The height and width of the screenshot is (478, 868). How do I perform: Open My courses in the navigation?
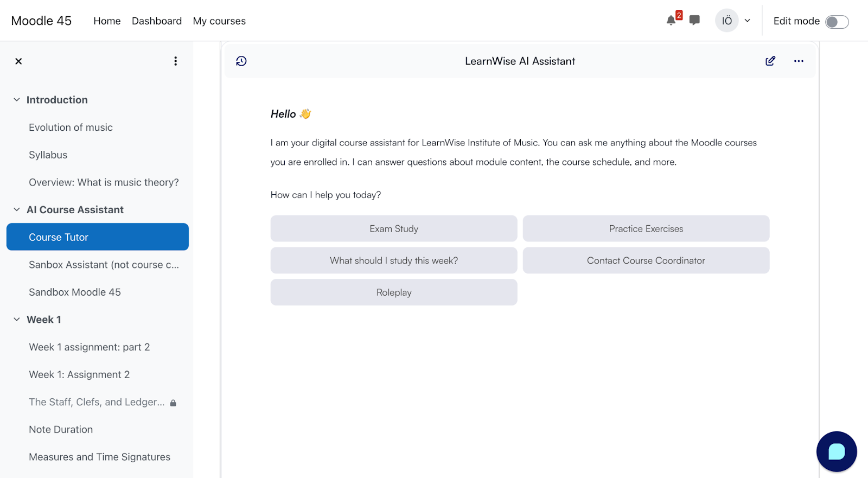click(x=219, y=21)
